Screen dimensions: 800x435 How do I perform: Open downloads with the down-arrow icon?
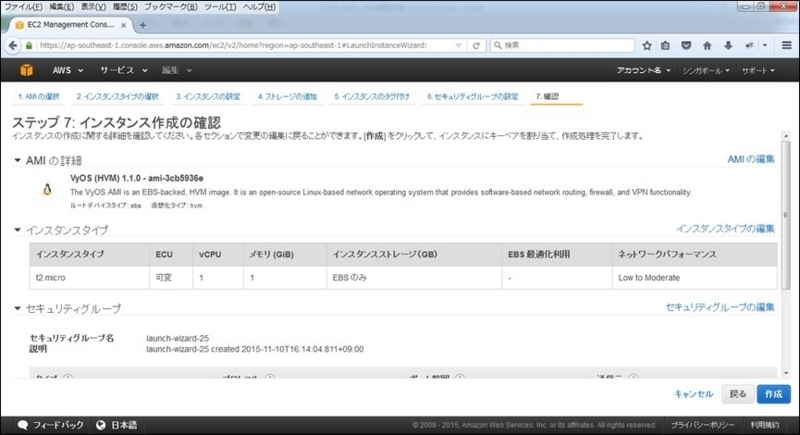pos(728,45)
